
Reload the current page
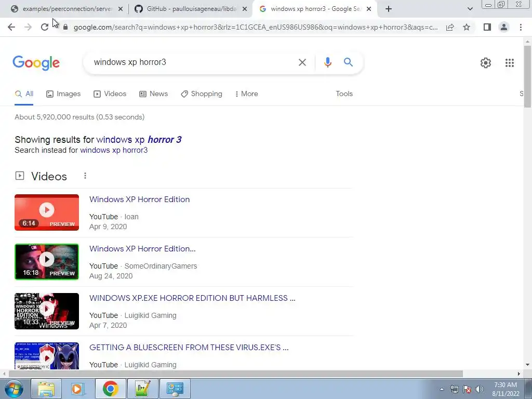pyautogui.click(x=45, y=27)
